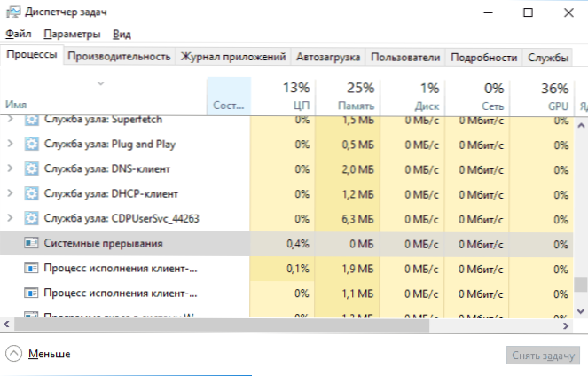The width and height of the screenshot is (588, 376).
Task: Sort by ЦП 13% column header
Action: pos(283,97)
